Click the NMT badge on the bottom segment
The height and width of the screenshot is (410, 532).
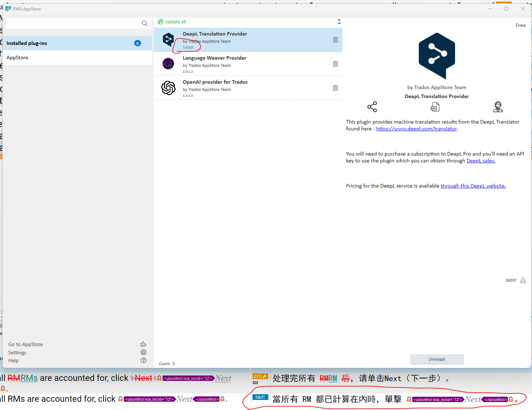(x=260, y=397)
